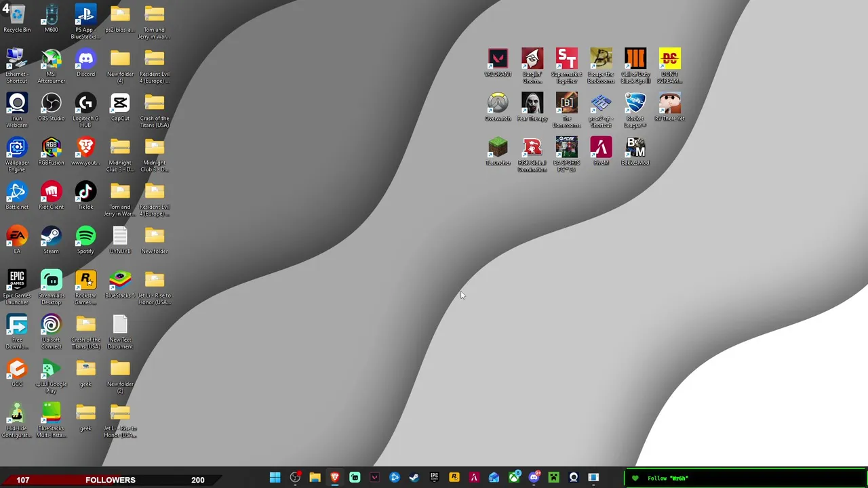Image resolution: width=868 pixels, height=488 pixels.
Task: Launch HidHide Configuration shortcut
Action: [17, 420]
